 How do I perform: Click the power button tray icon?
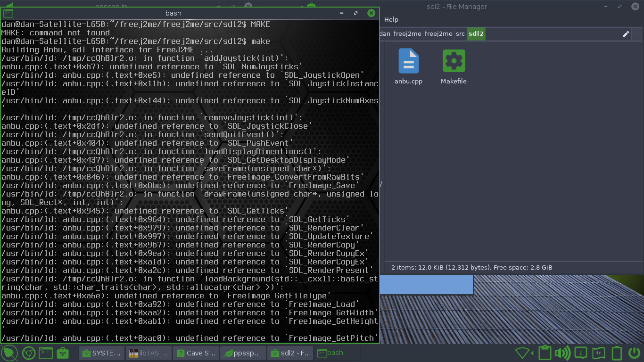click(635, 353)
